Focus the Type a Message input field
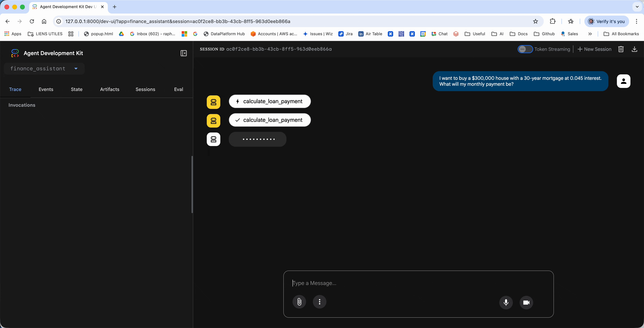The height and width of the screenshot is (328, 644). pos(418,283)
